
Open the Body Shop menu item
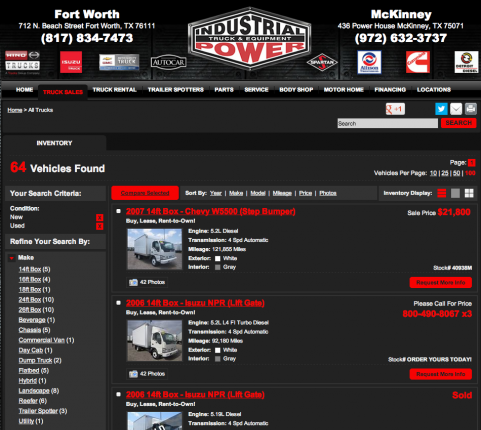click(296, 90)
